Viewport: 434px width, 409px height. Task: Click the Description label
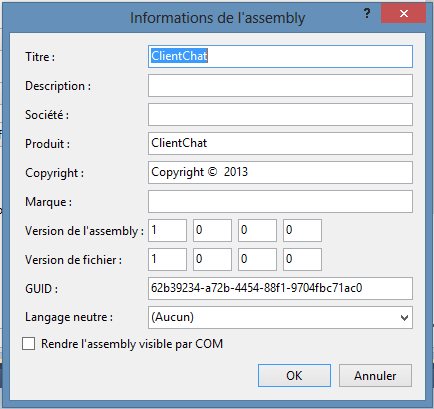click(58, 86)
